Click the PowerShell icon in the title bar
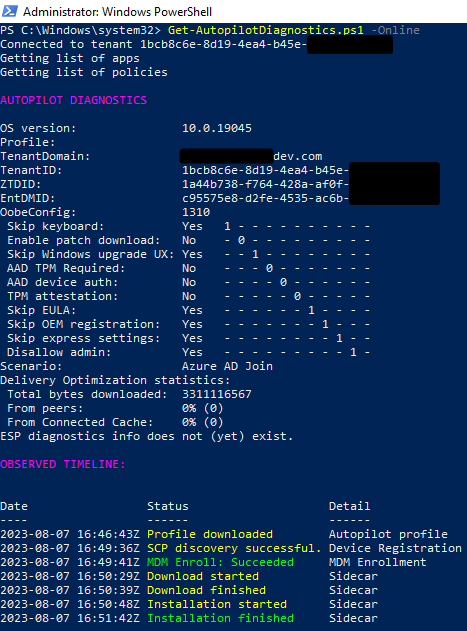This screenshot has height=631, width=467. pyautogui.click(x=10, y=11)
